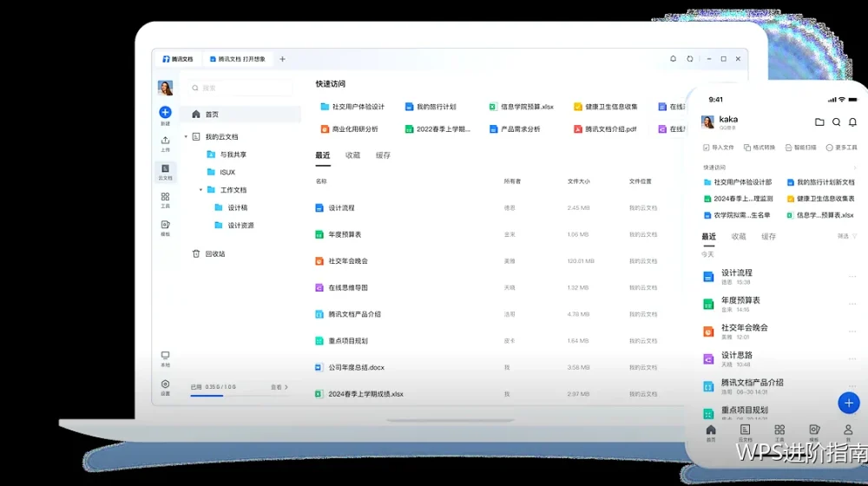Tap the profile person icon in phone bottom bar

(848, 430)
